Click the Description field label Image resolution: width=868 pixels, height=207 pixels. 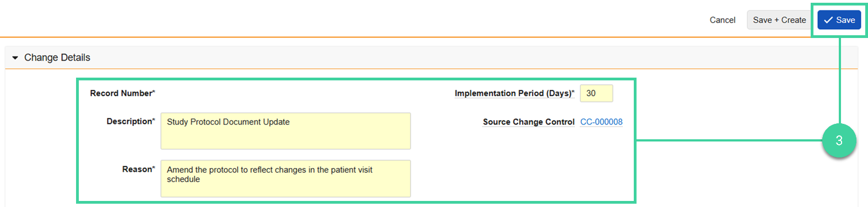[131, 121]
